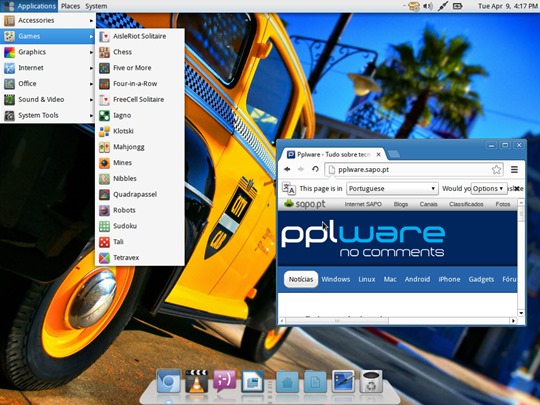
Task: Open the Places menu in top panel
Action: coord(70,6)
